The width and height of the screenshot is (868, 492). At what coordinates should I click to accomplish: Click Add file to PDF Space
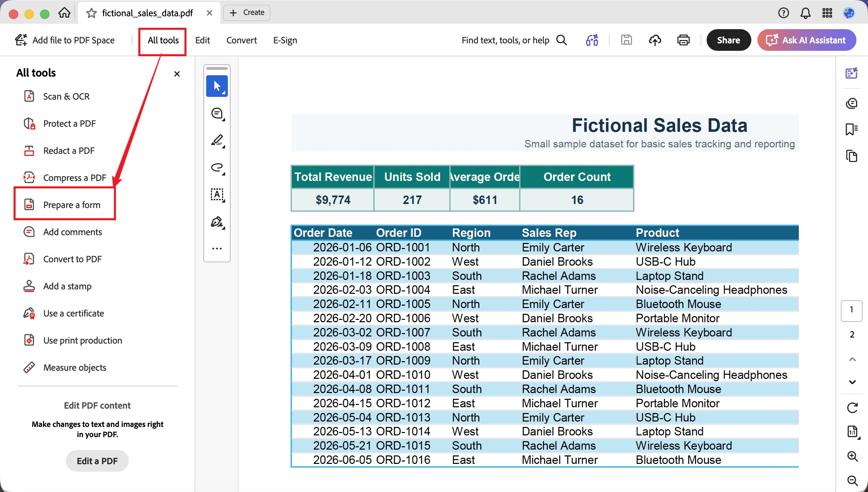tap(65, 40)
